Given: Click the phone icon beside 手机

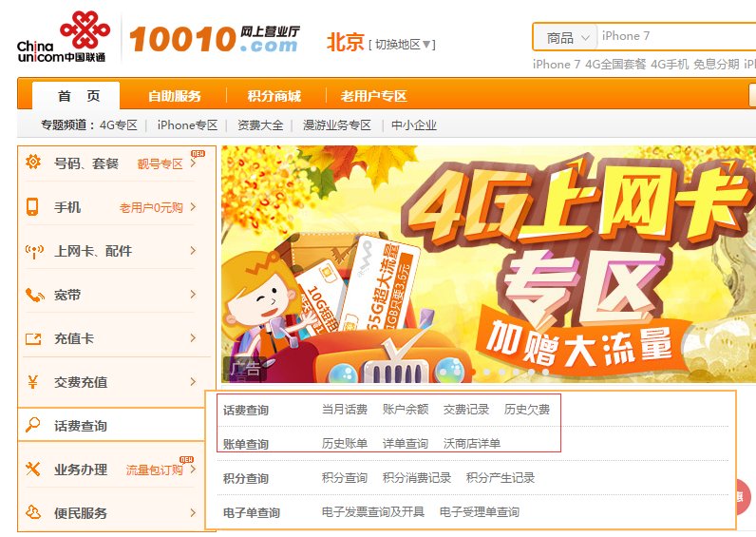Looking at the screenshot, I should click(x=32, y=207).
